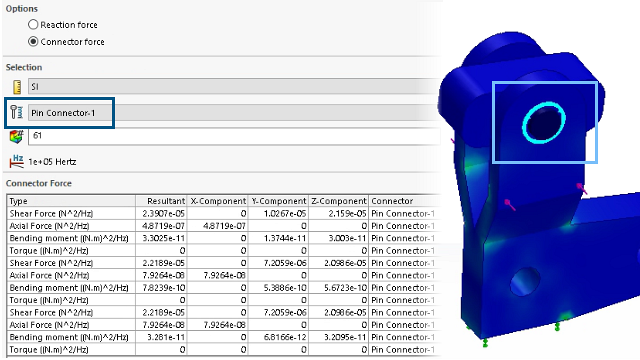Click the colored plot step icon
The image size is (640, 360).
16,136
